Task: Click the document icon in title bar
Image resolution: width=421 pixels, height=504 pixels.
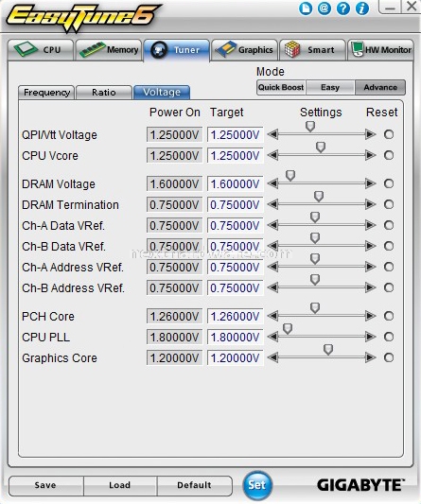Action: (x=306, y=9)
